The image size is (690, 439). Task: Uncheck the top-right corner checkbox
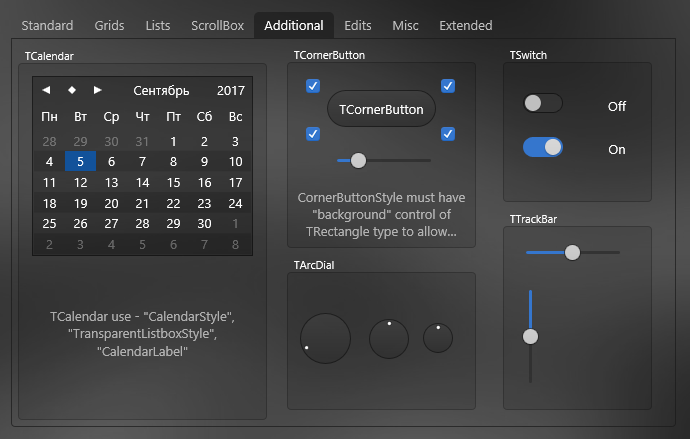[x=448, y=86]
